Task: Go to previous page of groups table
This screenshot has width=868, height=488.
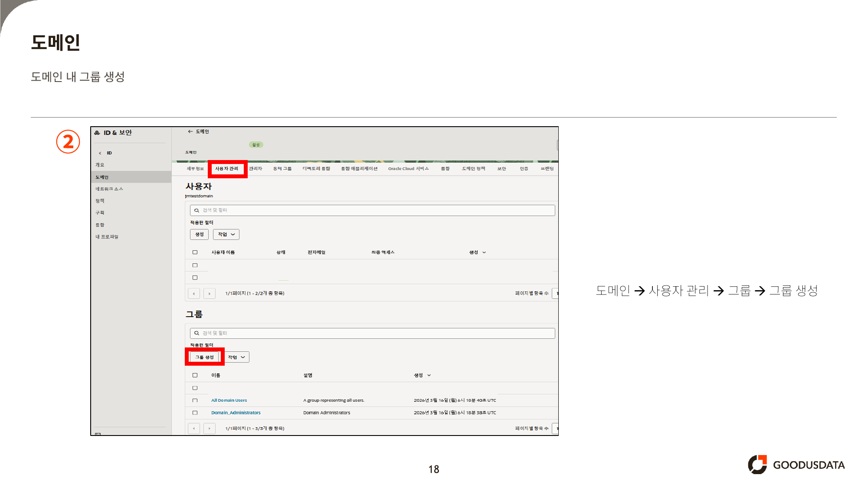Action: tap(194, 429)
